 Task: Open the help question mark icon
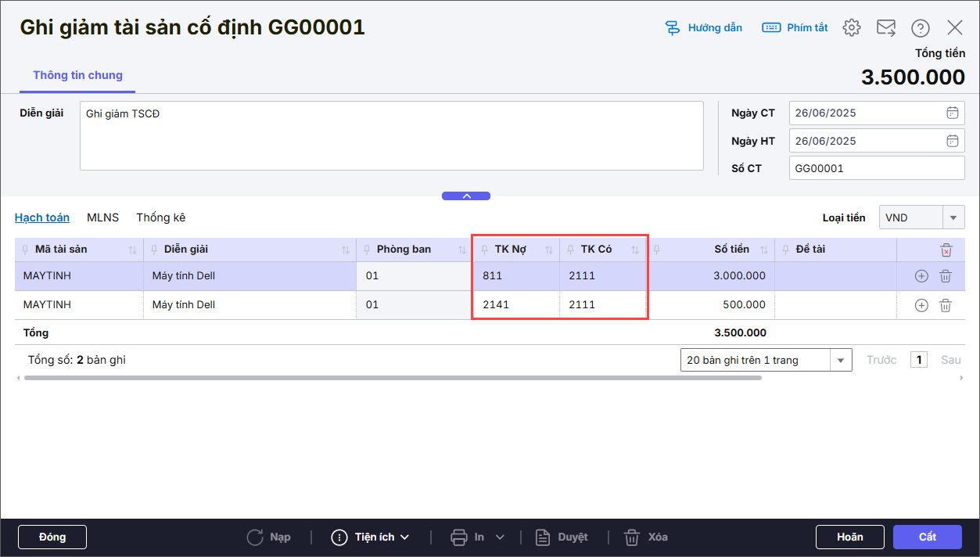920,28
